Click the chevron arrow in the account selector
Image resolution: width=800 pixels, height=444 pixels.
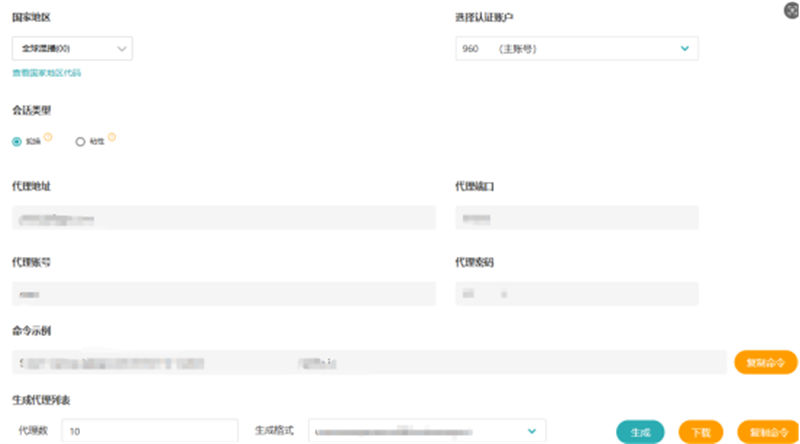click(685, 48)
